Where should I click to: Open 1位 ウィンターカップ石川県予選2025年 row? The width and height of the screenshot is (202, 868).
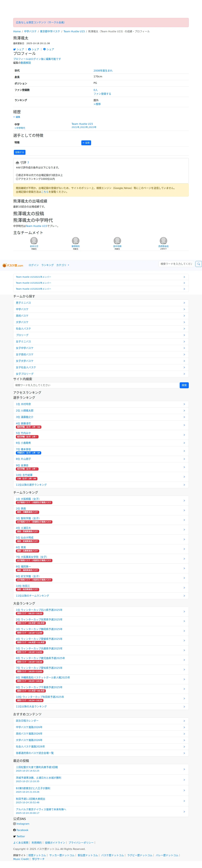click(101, 612)
